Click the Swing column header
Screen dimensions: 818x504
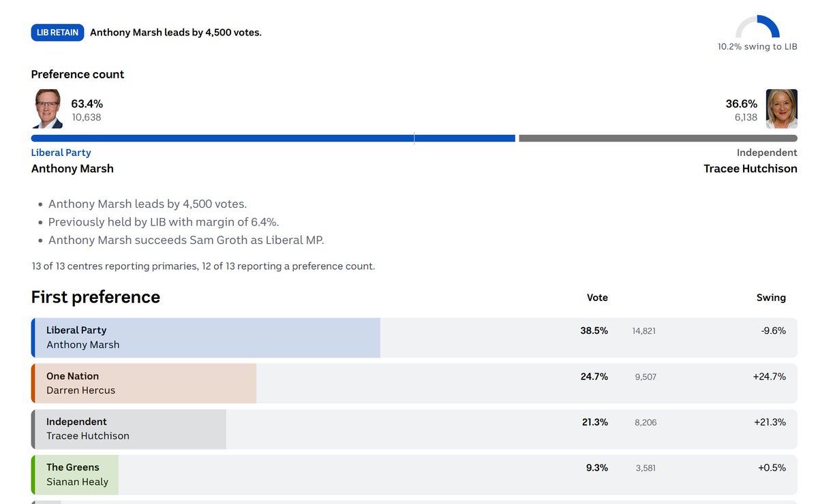771,298
